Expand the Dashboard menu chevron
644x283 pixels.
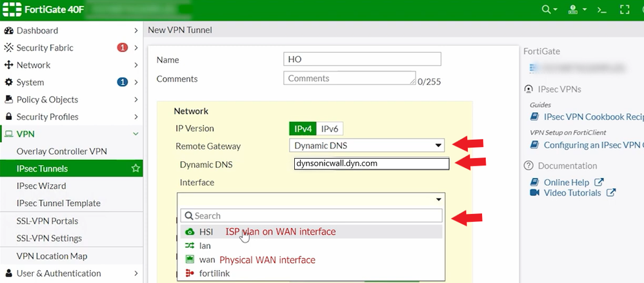136,30
